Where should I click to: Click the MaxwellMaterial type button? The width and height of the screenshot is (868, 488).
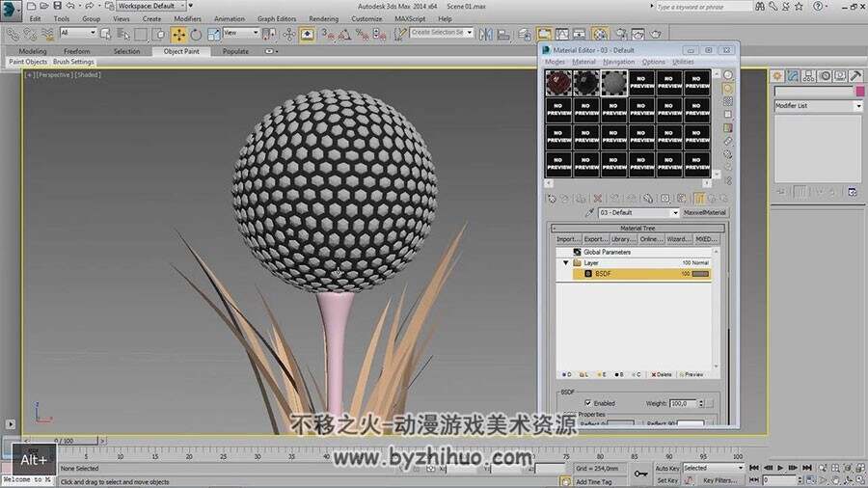click(704, 212)
